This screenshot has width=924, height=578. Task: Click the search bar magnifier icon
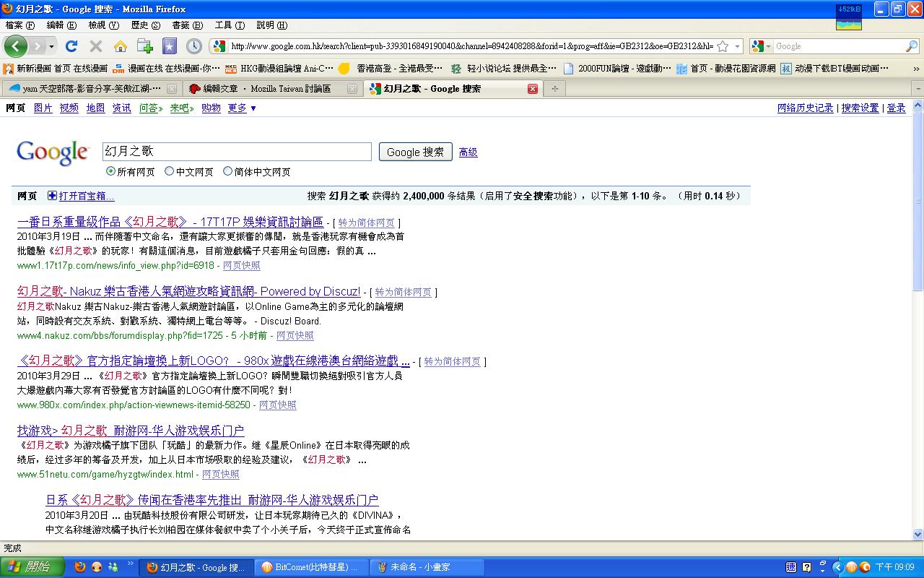[911, 46]
